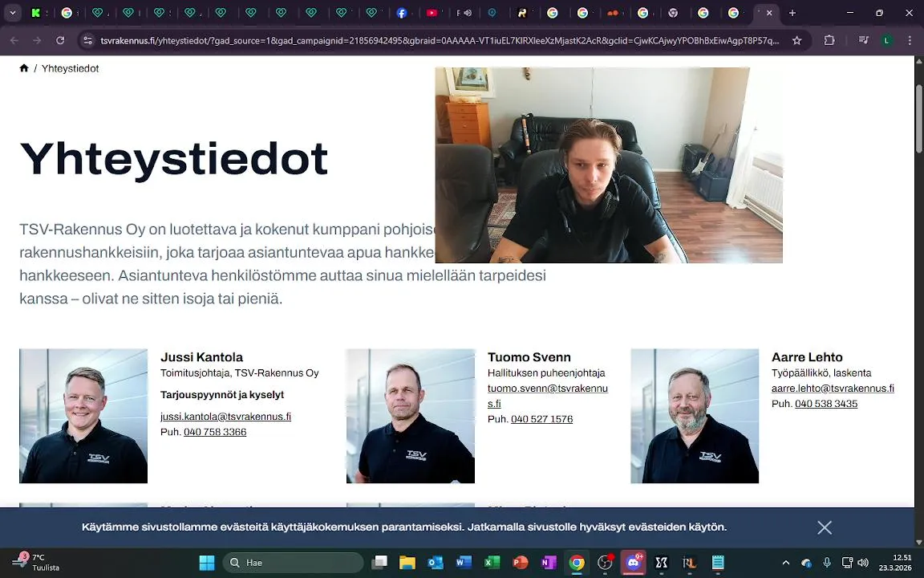Viewport: 924px width, 578px height.
Task: Open PowerPoint from taskbar
Action: [x=521, y=563]
